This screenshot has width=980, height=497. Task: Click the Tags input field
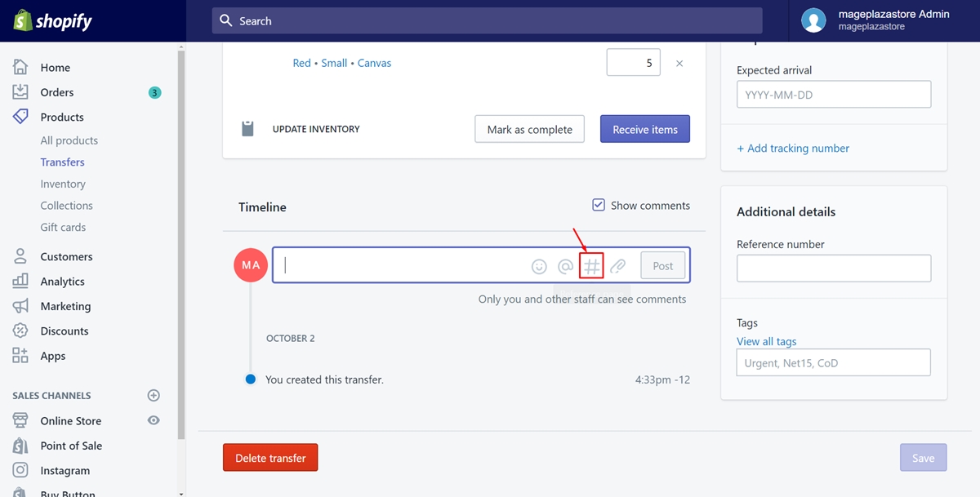(x=834, y=362)
